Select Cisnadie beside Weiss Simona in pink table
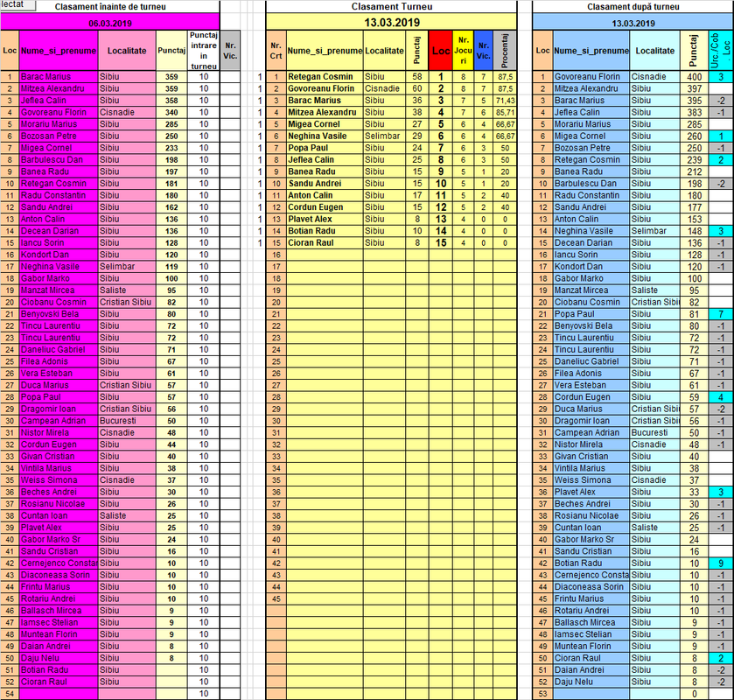The width and height of the screenshot is (734, 700). pyautogui.click(x=127, y=479)
